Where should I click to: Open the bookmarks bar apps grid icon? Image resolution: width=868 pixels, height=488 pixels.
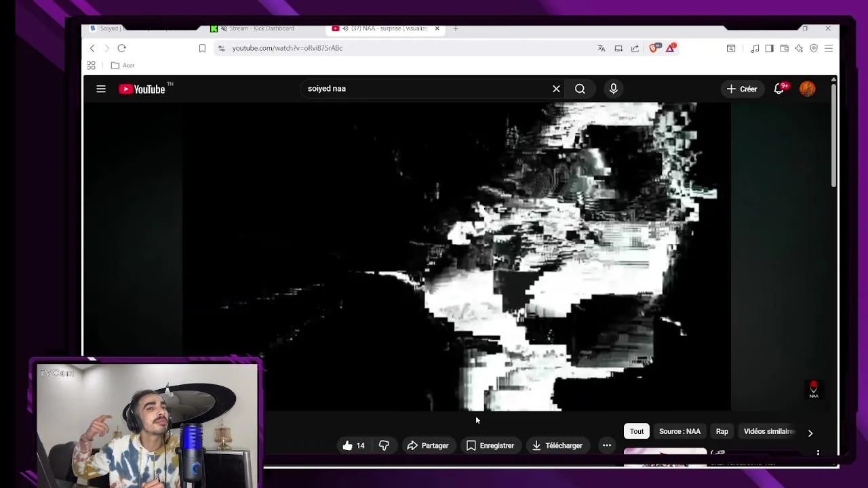click(x=91, y=65)
